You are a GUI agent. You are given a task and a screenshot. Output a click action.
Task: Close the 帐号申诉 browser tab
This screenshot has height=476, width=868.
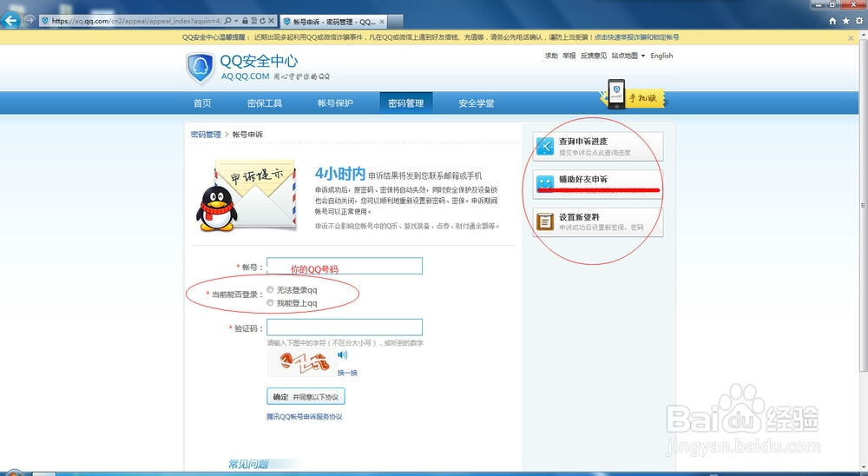382,22
